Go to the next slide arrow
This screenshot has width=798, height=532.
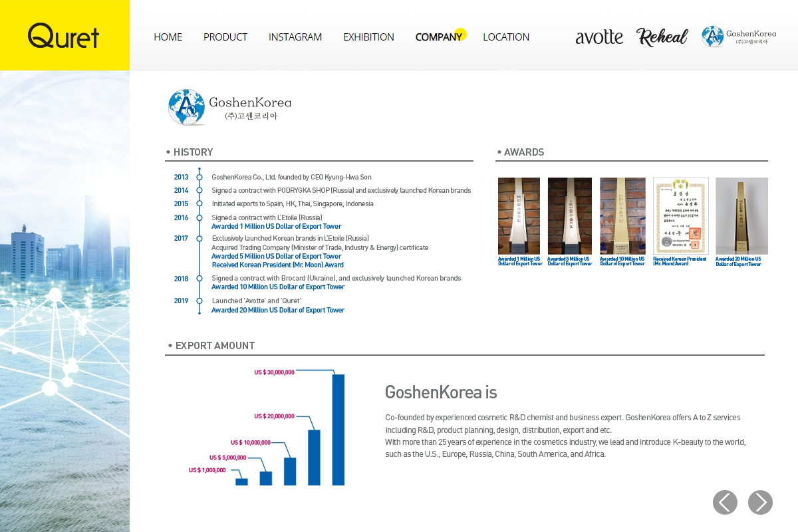point(760,502)
